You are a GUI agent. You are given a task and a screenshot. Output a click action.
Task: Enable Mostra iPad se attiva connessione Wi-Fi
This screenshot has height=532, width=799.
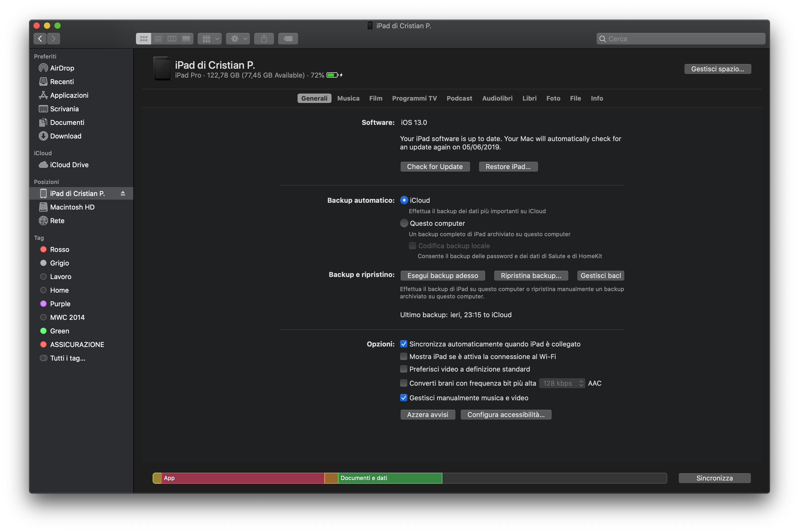point(404,357)
